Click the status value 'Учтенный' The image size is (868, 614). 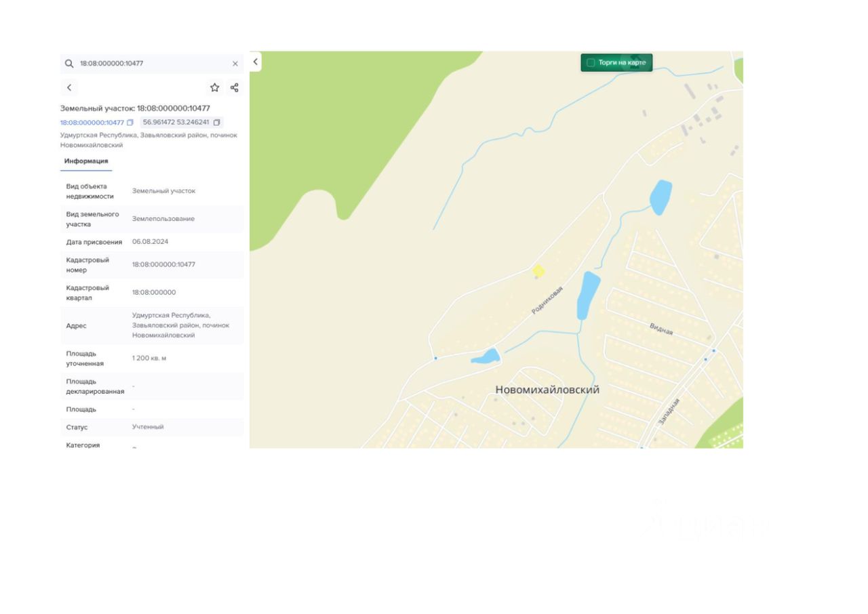click(148, 427)
